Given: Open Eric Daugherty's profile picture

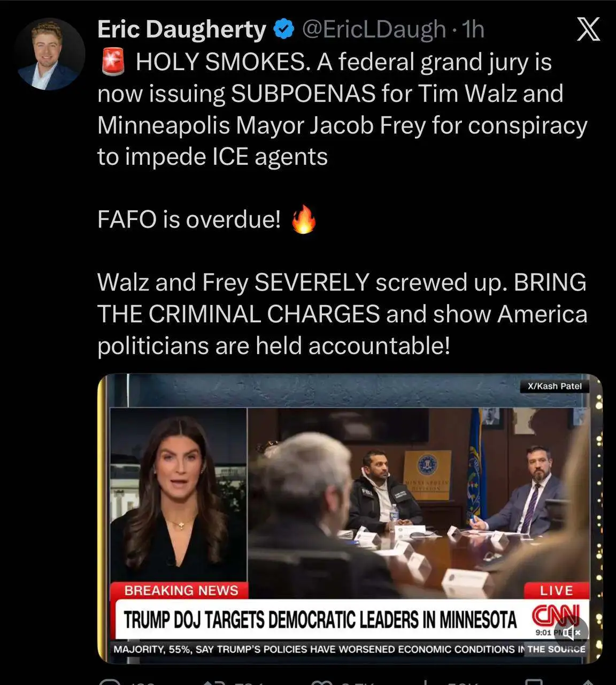Looking at the screenshot, I should click(50, 55).
